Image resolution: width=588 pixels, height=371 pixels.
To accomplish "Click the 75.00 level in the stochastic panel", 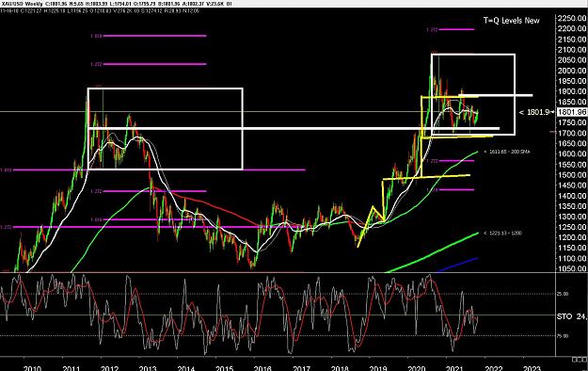I will click(x=563, y=336).
